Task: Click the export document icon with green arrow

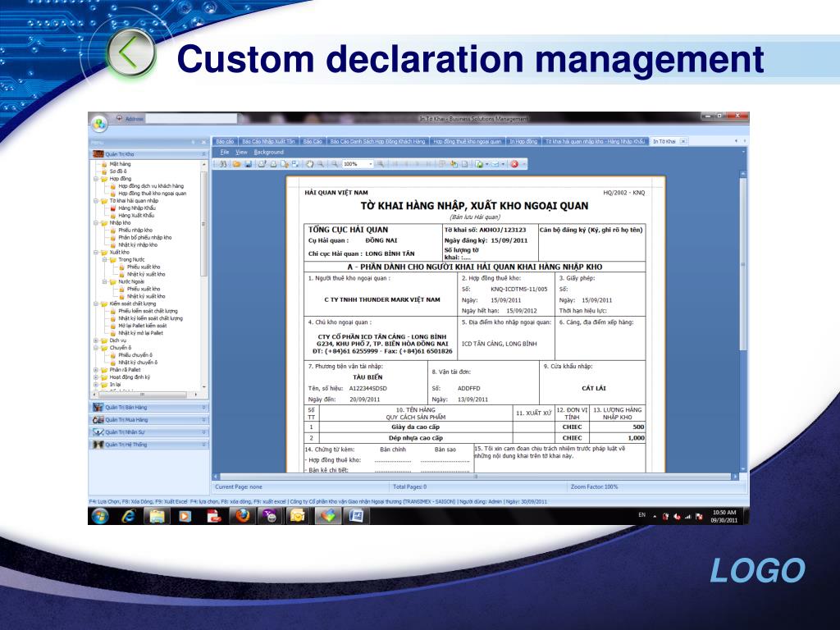Action: [x=479, y=164]
